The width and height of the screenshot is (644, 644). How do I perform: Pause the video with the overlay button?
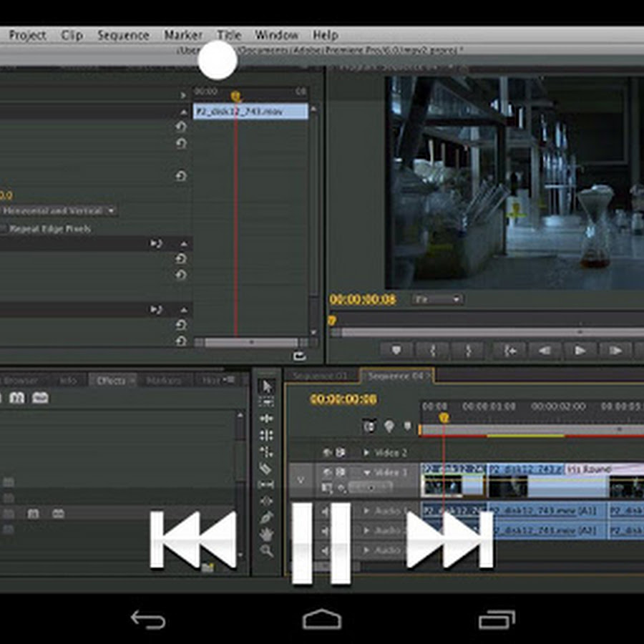pyautogui.click(x=321, y=542)
